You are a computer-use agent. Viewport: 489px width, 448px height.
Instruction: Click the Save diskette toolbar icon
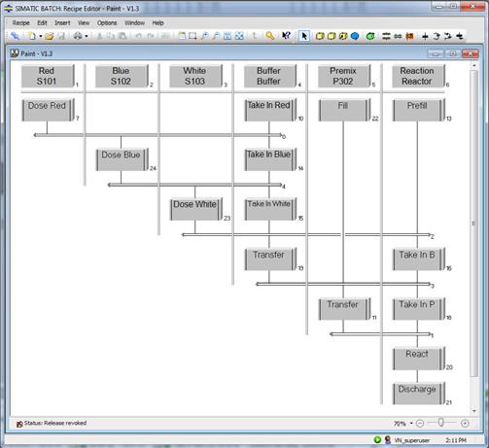pos(61,36)
